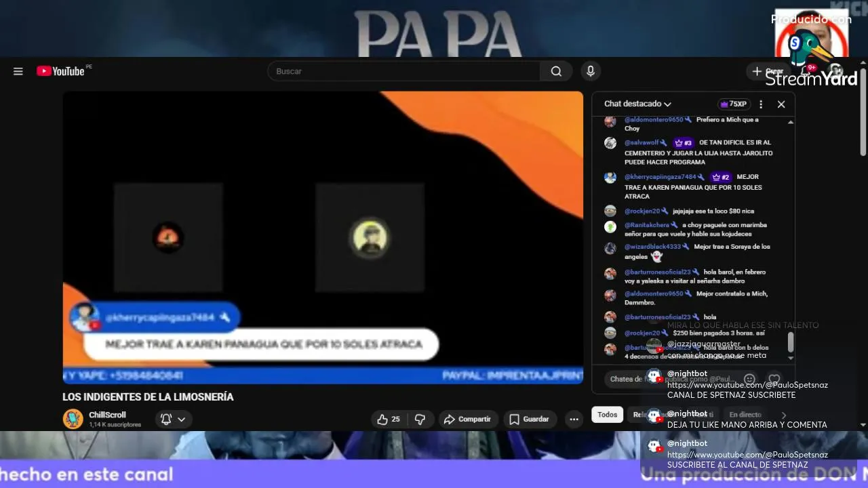Image resolution: width=868 pixels, height=488 pixels.
Task: Click the 1,14 K suscriptores count
Action: click(x=115, y=425)
